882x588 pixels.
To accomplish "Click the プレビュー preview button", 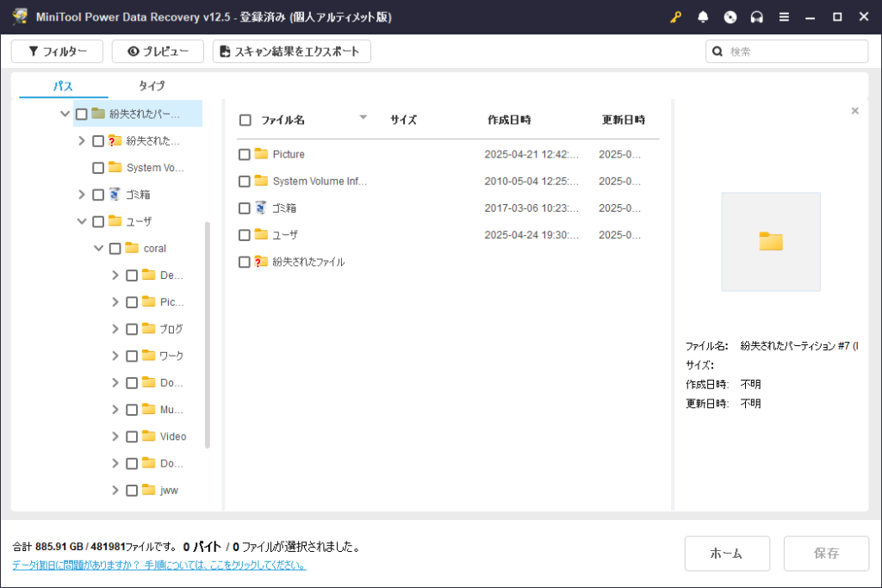I will point(158,51).
